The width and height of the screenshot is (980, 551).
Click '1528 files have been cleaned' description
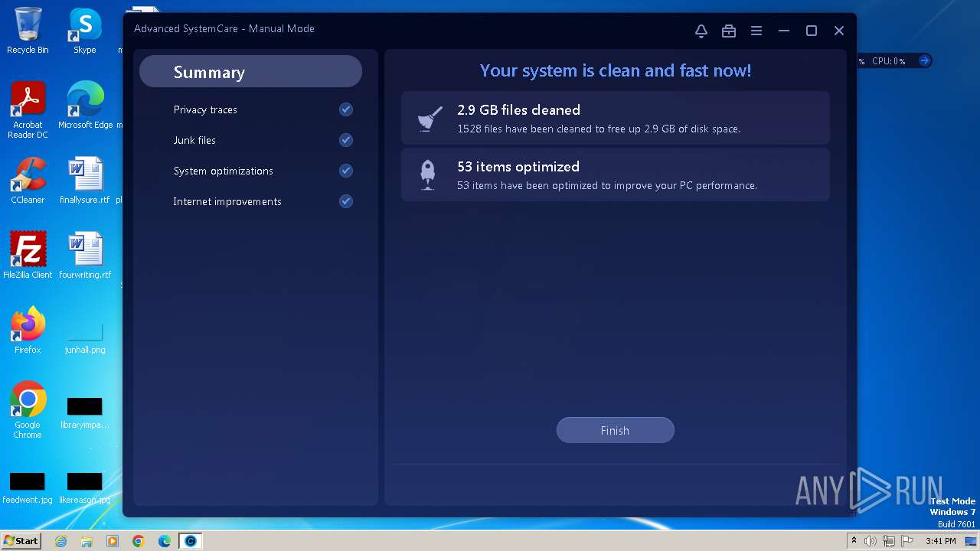599,129
